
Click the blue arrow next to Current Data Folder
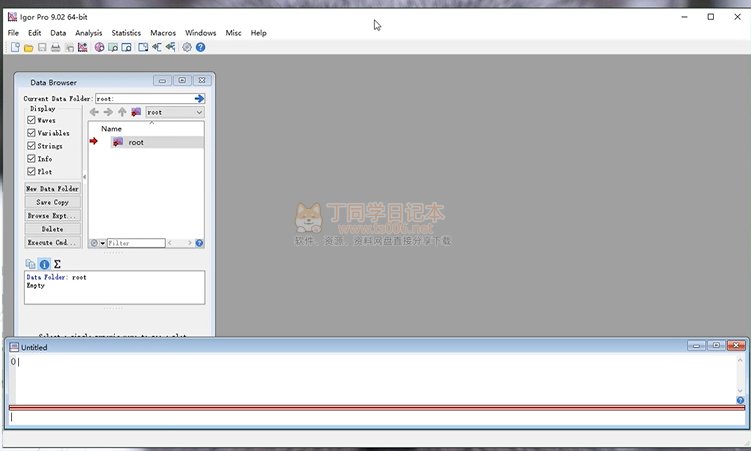click(x=199, y=99)
